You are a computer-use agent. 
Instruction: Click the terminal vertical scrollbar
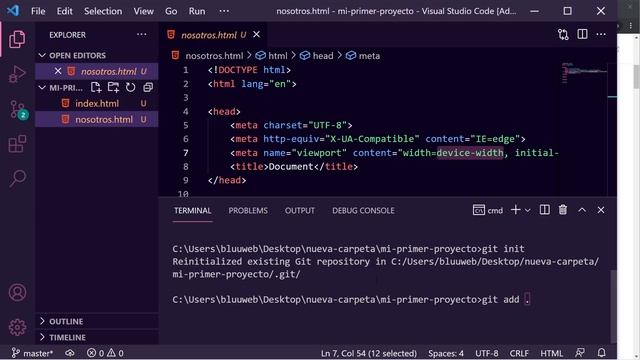tap(613, 306)
